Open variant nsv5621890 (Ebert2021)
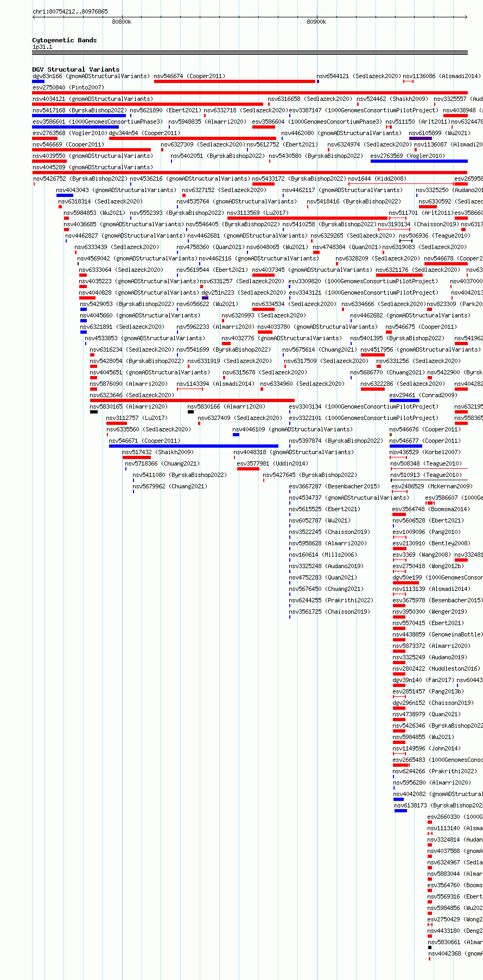 point(166,111)
